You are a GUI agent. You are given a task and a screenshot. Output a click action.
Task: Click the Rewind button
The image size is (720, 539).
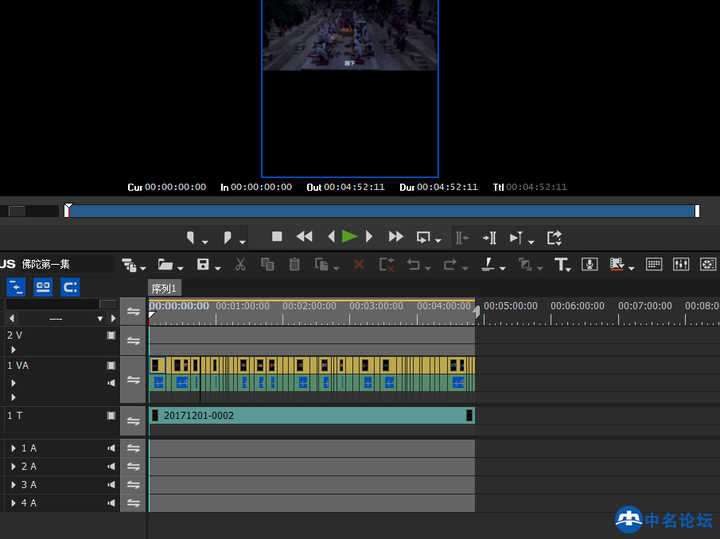[304, 237]
